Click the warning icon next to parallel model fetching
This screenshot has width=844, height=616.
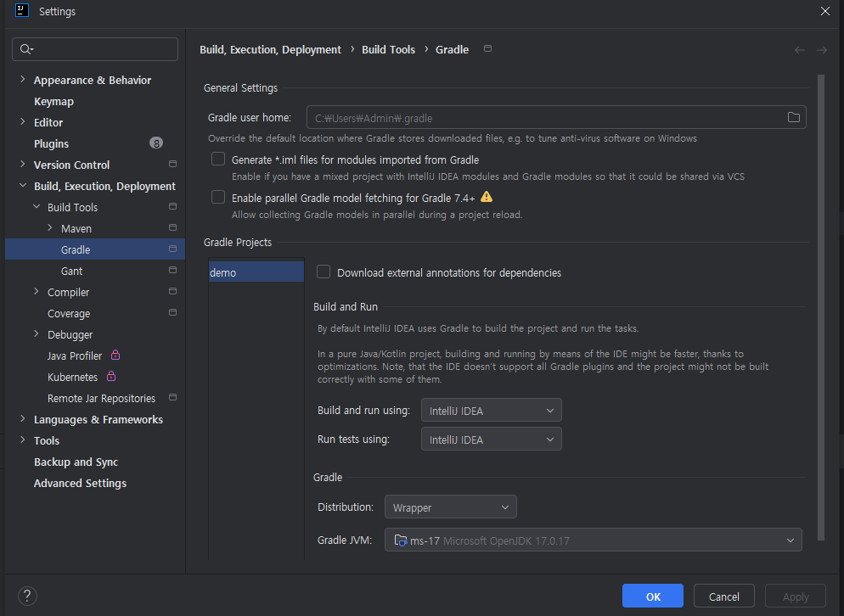pos(487,197)
